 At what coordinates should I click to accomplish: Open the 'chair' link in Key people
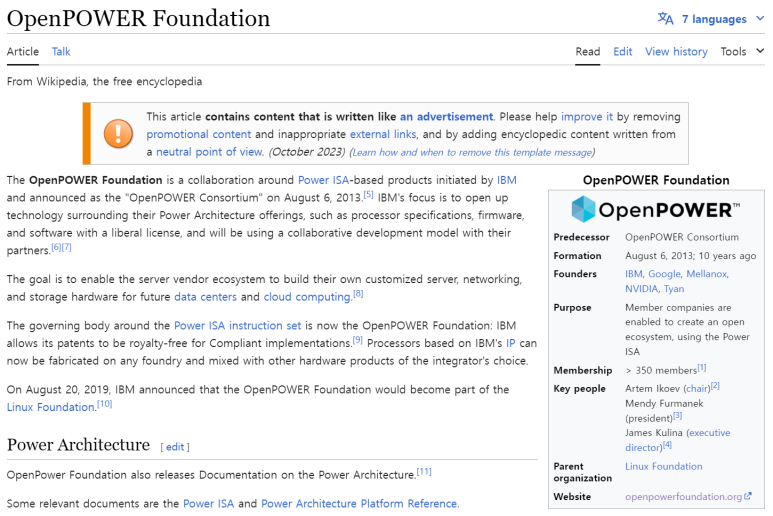point(696,388)
